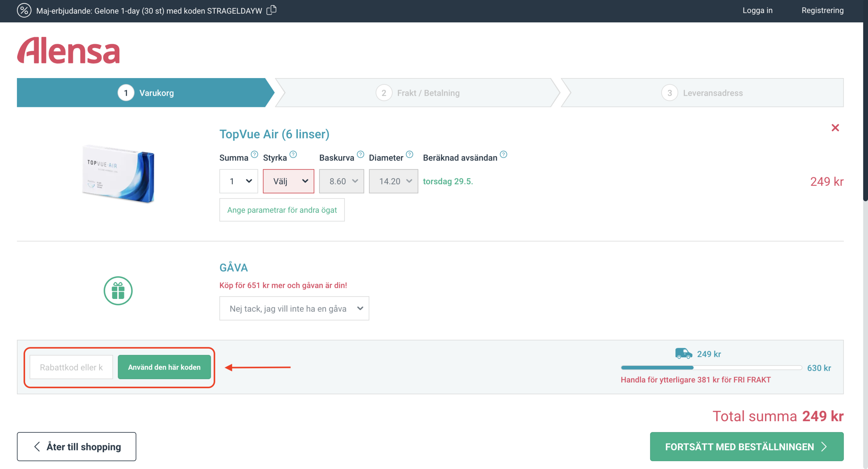Click the 'GÅVA' heading
The width and height of the screenshot is (868, 469).
click(x=234, y=267)
